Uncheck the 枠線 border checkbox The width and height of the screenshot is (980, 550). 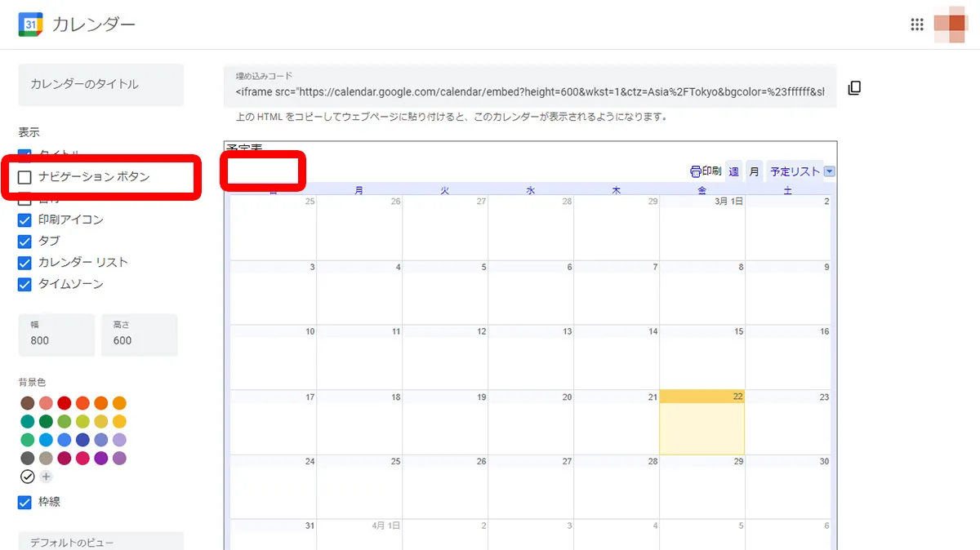(25, 502)
